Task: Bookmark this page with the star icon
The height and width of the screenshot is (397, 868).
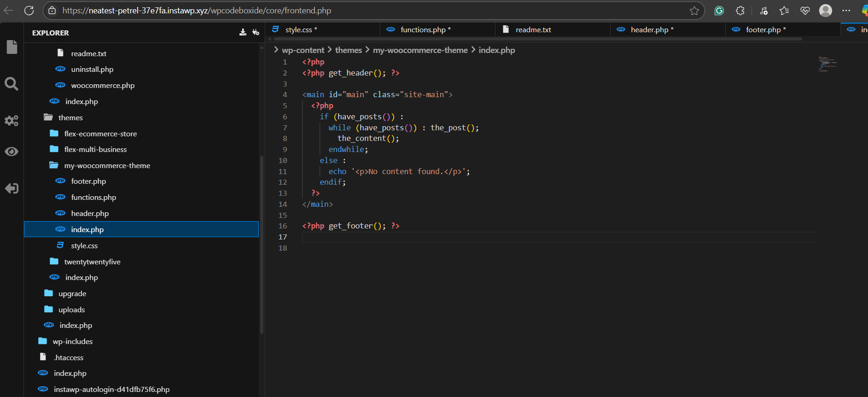Action: [x=694, y=11]
